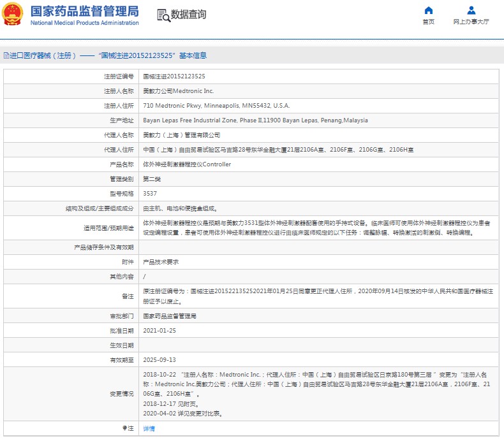Select the 进口医疗器械（注册）heading
The width and height of the screenshot is (504, 441).
43,55
